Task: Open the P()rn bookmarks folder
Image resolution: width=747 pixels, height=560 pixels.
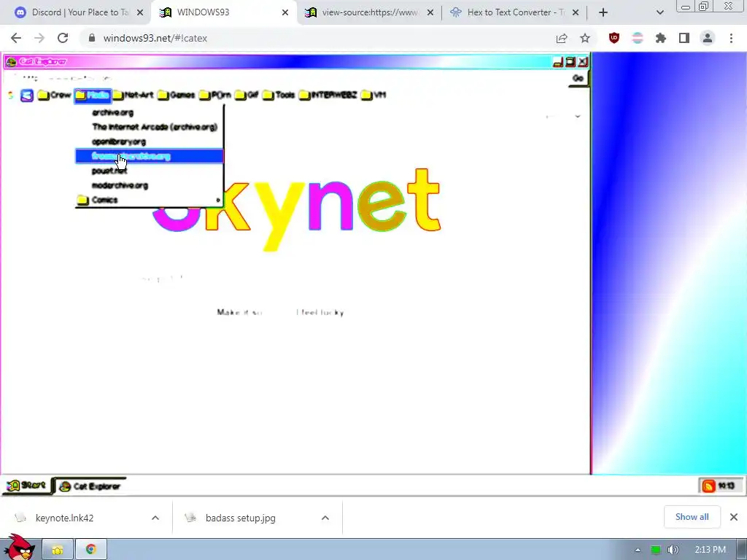Action: point(215,96)
